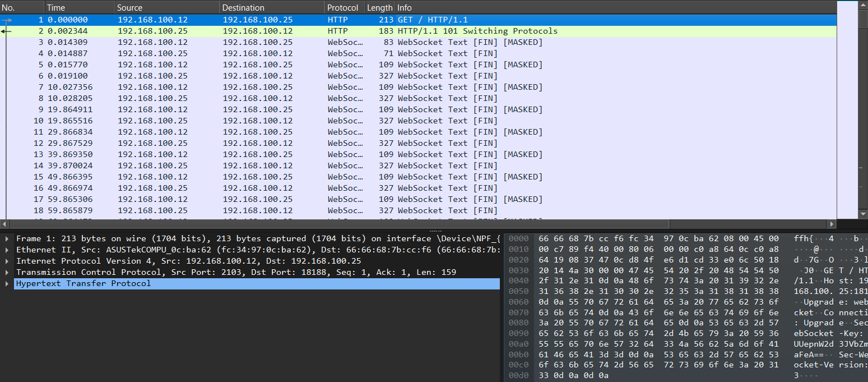Sort packets by the Source column header

point(166,8)
